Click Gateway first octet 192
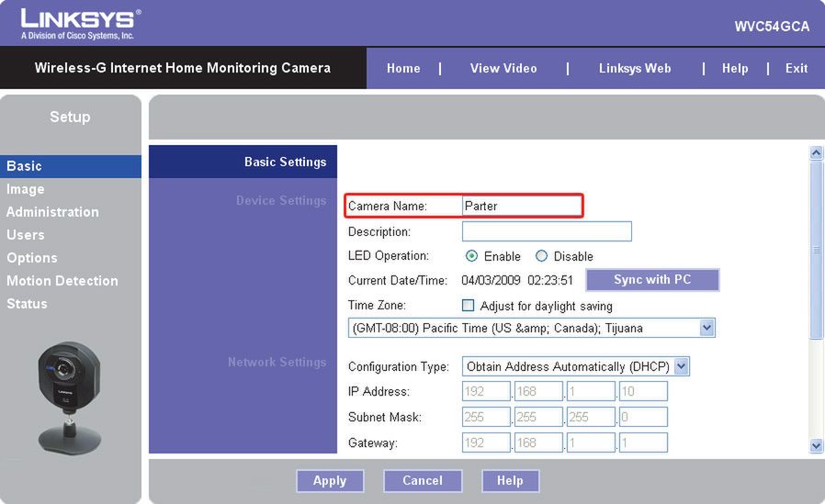The image size is (825, 504). pyautogui.click(x=486, y=442)
